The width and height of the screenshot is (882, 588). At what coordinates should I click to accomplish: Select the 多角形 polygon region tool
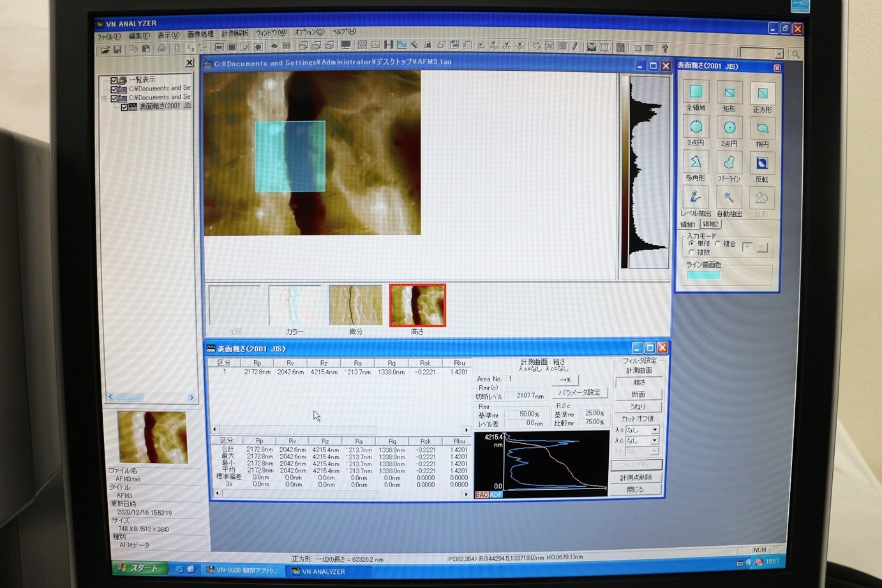pyautogui.click(x=696, y=162)
